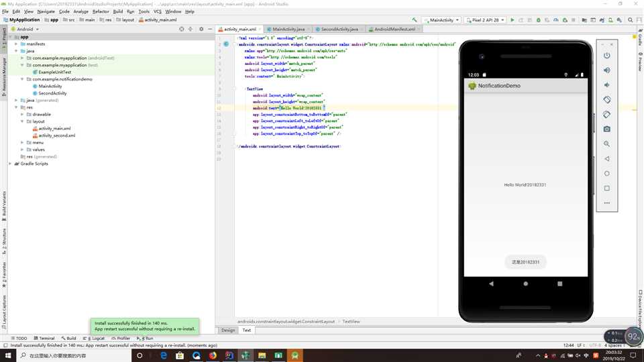644x362 pixels.
Task: Expand the Gradle Scripts node
Action: pyautogui.click(x=11, y=164)
